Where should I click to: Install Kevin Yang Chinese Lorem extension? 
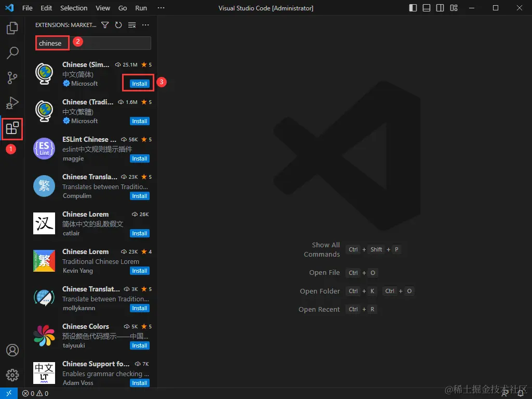pyautogui.click(x=139, y=271)
